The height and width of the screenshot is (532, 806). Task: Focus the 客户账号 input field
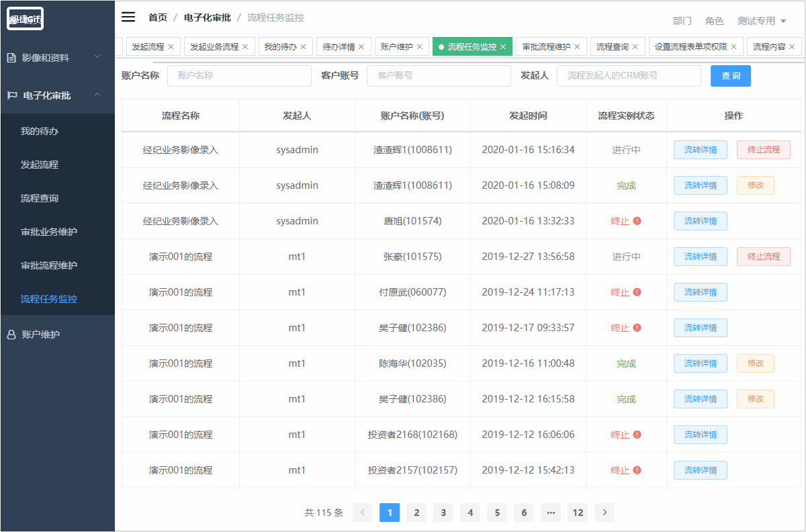439,76
